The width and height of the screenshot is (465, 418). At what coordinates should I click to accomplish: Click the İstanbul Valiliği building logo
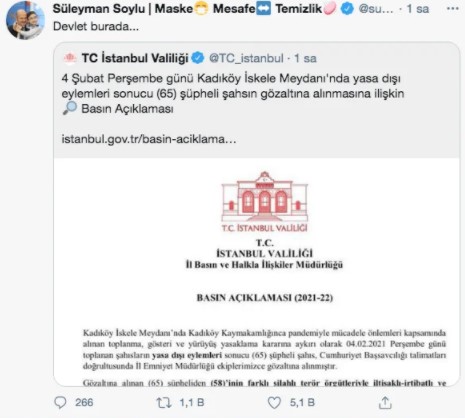click(264, 202)
